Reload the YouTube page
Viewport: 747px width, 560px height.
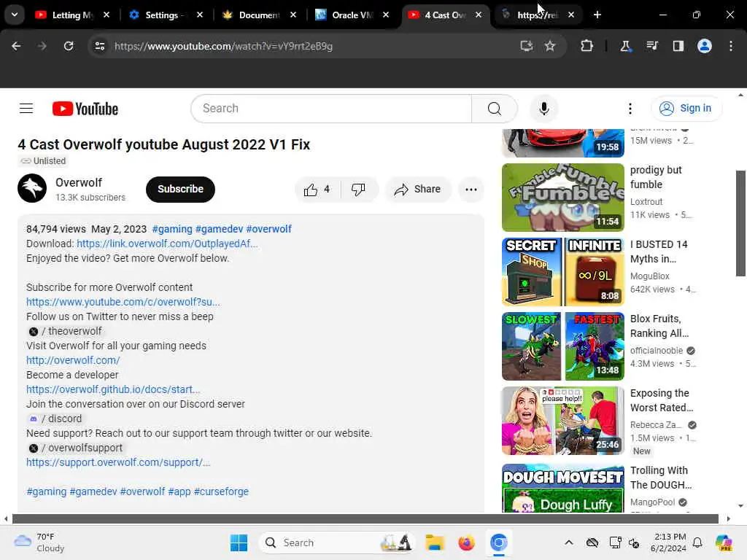click(x=69, y=46)
